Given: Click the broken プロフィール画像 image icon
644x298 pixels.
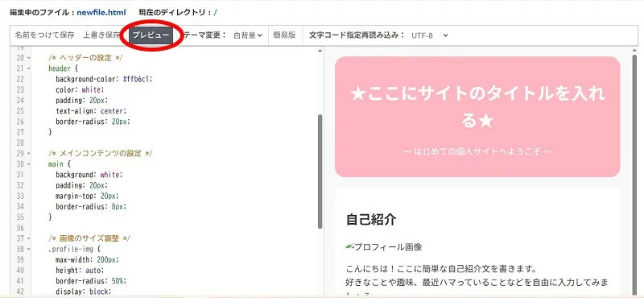Looking at the screenshot, I should 350,246.
